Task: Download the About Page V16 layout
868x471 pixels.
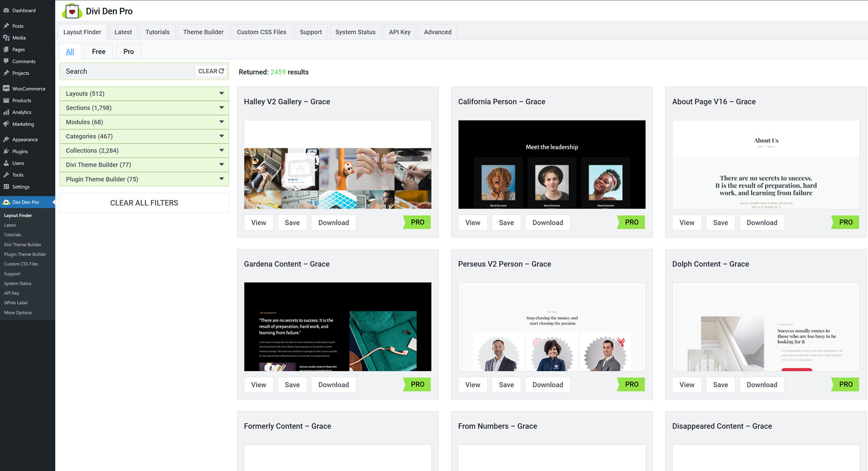Action: click(x=762, y=222)
